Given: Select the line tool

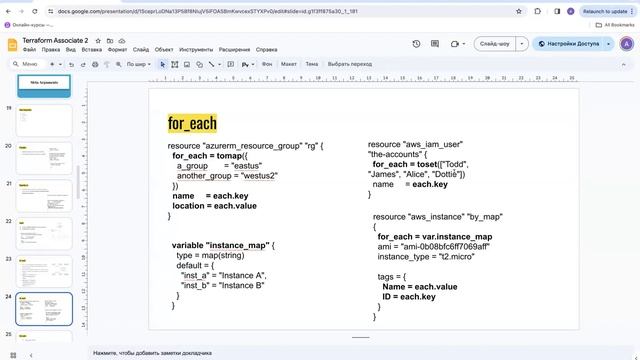Looking at the screenshot, I should point(211,64).
